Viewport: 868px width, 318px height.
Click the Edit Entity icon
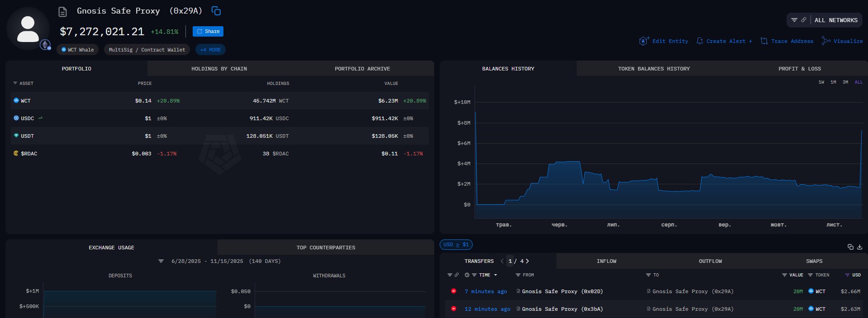pos(644,41)
